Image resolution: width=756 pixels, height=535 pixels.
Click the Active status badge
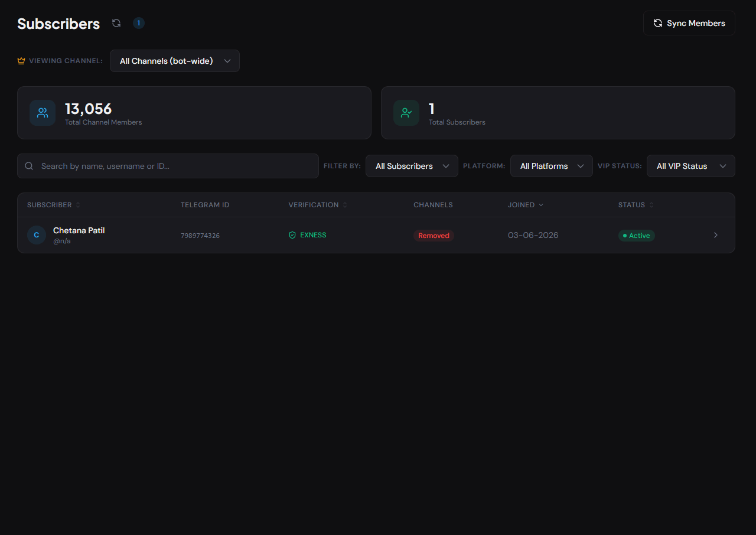637,236
